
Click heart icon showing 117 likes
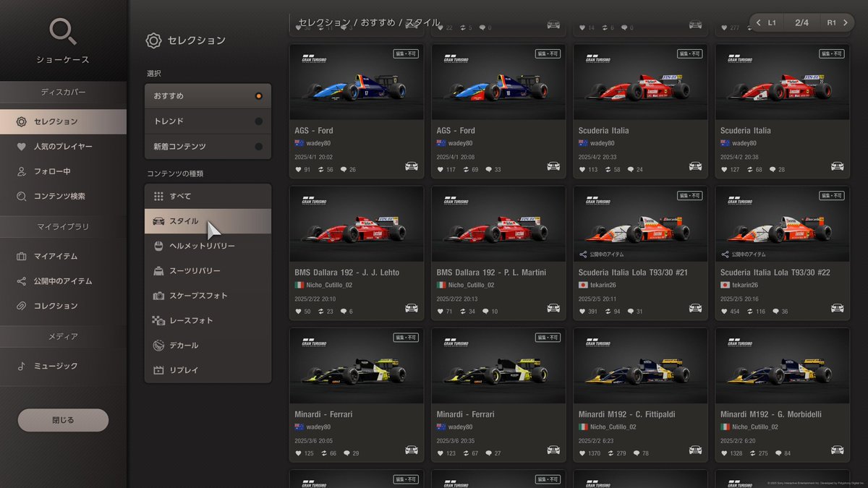tap(440, 170)
